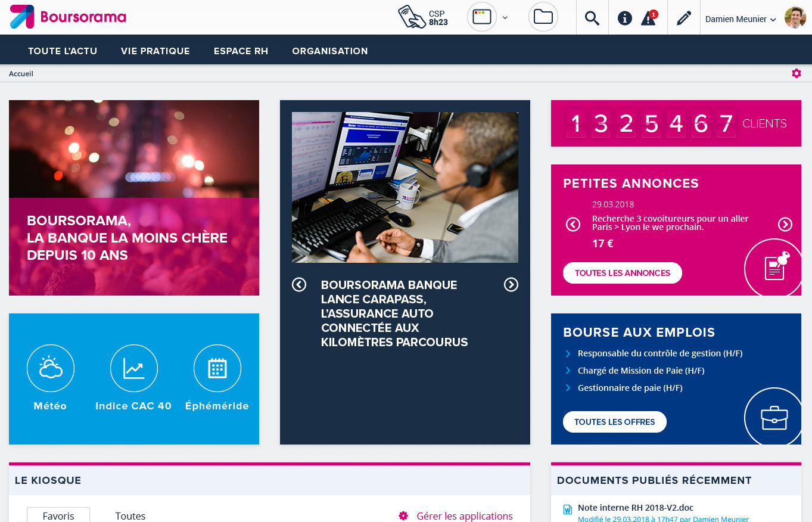Expand the applications dropdown arrow

(505, 17)
